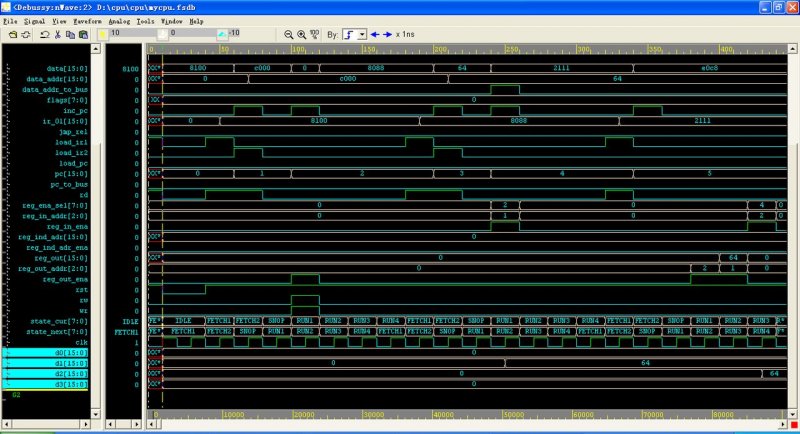Select the highlighted d3[15:0] signal
The image size is (800, 434).
point(45,385)
